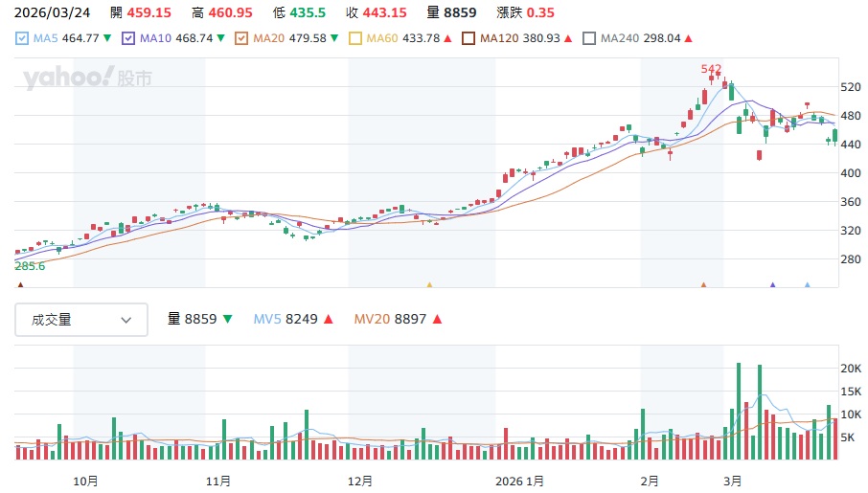Click the dark red triangle marker at chart's left edge
The height and width of the screenshot is (493, 868).
20,284
